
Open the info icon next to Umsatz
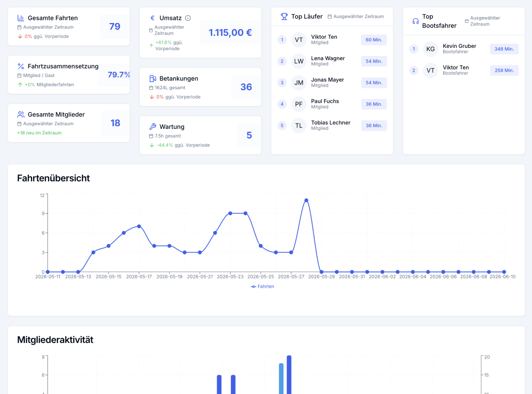click(x=188, y=18)
